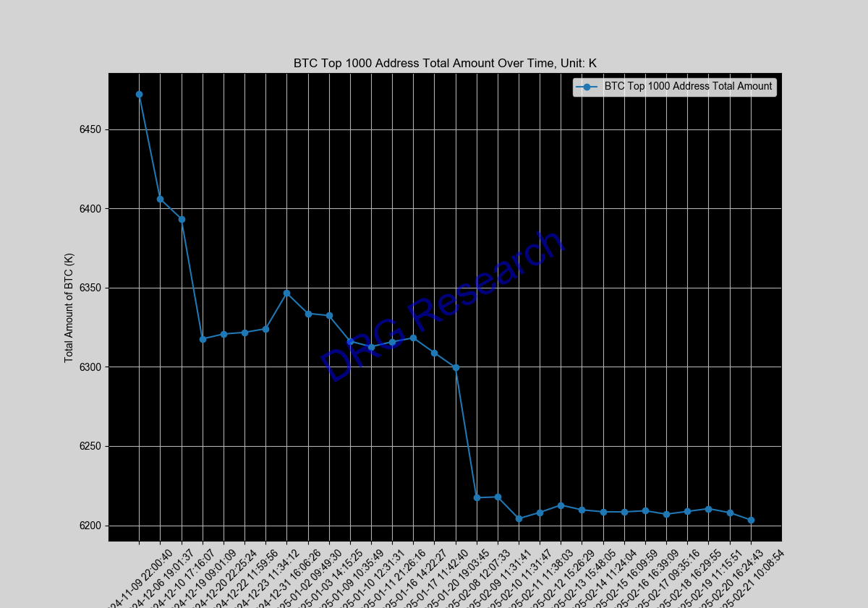The width and height of the screenshot is (868, 608).
Task: Select the first data point near 6470
Action: click(137, 94)
